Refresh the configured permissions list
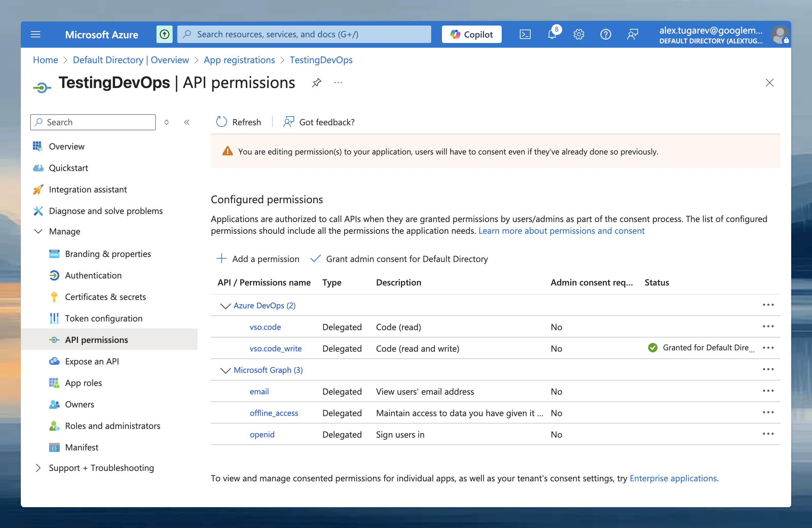This screenshot has width=812, height=528. coord(238,122)
